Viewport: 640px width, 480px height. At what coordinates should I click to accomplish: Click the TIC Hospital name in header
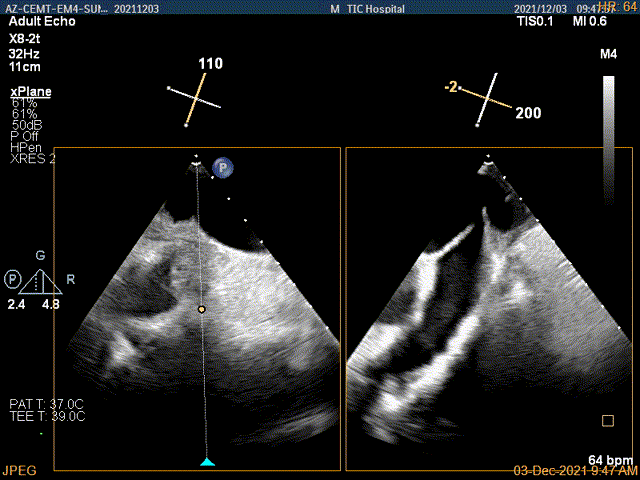click(x=374, y=7)
